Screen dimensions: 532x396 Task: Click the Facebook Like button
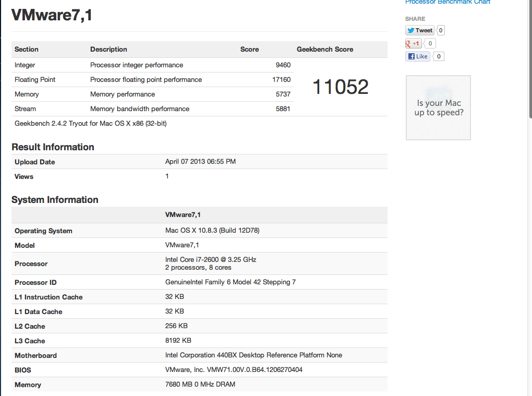pyautogui.click(x=418, y=56)
